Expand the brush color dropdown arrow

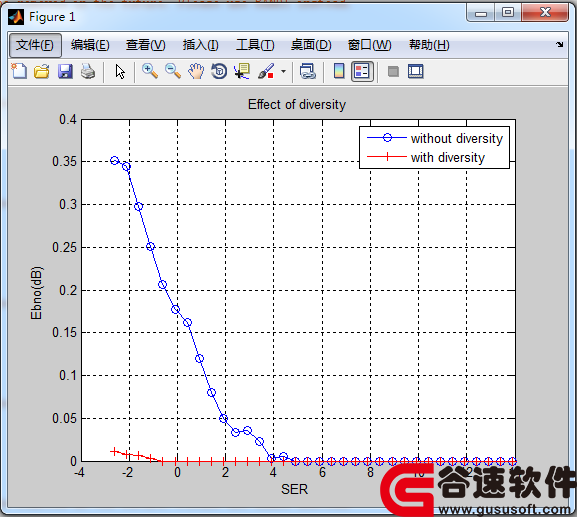(283, 71)
